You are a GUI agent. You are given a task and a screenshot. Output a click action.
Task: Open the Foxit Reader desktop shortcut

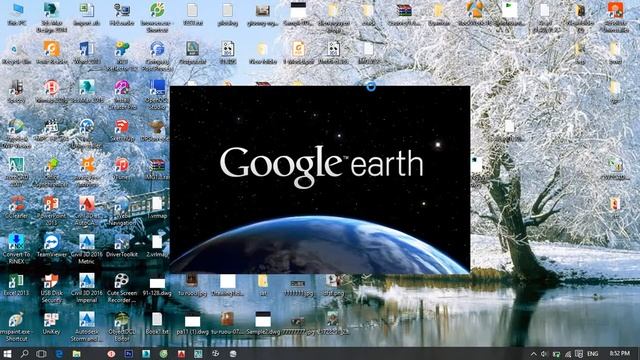[51, 53]
